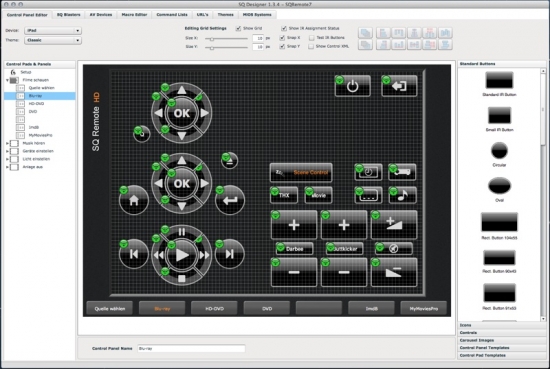Click the Setup icon in the tree

pos(13,72)
